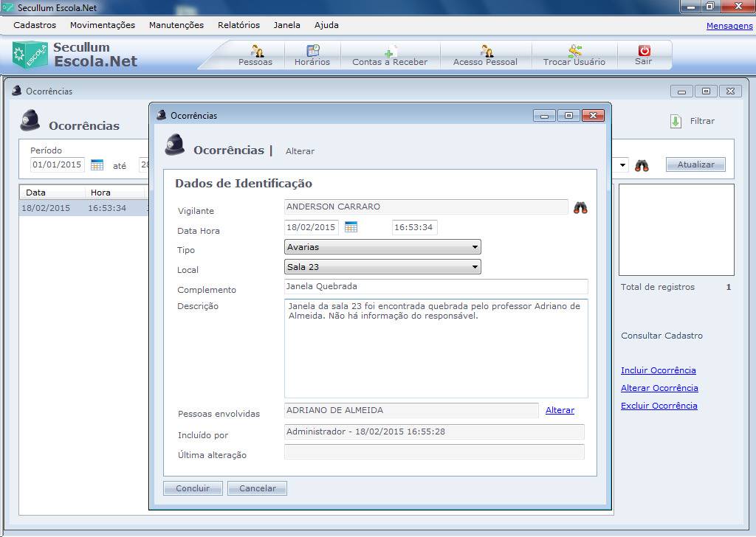
Task: Click the Concluir button
Action: 193,488
